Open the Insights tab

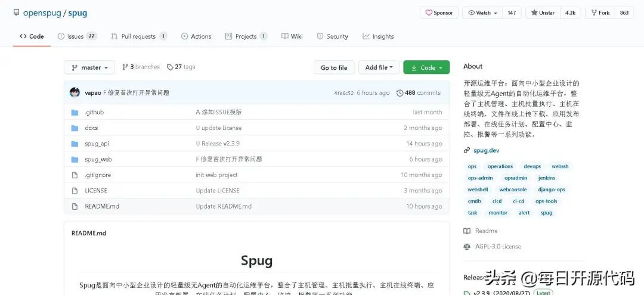(378, 36)
